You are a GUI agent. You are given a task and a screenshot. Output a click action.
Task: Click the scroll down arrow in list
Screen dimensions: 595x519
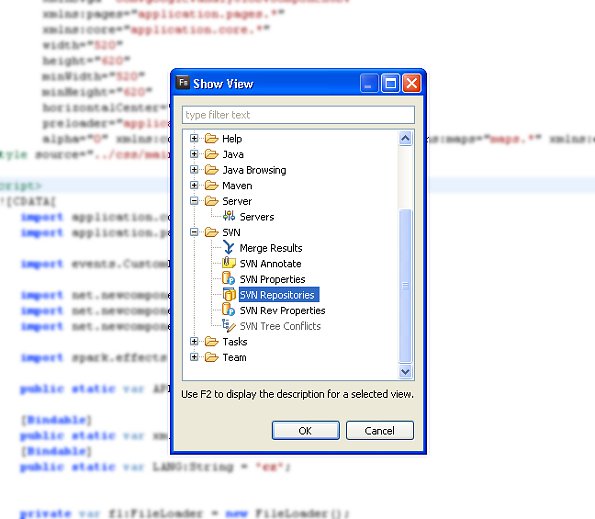405,371
